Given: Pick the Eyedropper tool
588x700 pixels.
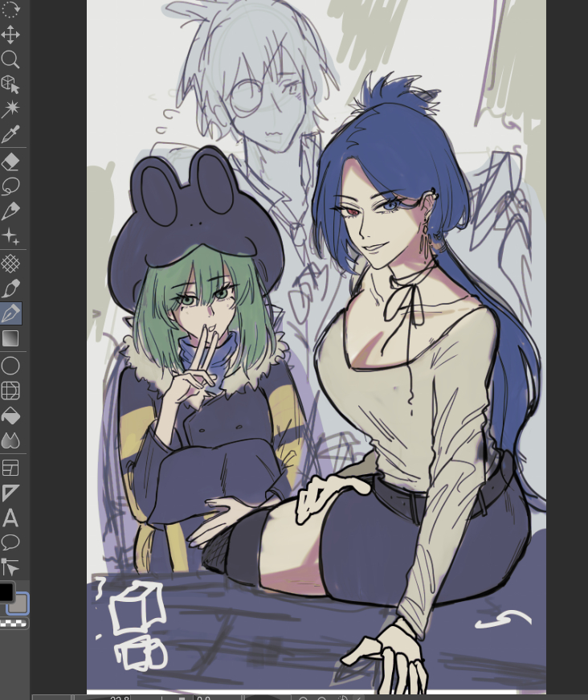Looking at the screenshot, I should pos(10,134).
